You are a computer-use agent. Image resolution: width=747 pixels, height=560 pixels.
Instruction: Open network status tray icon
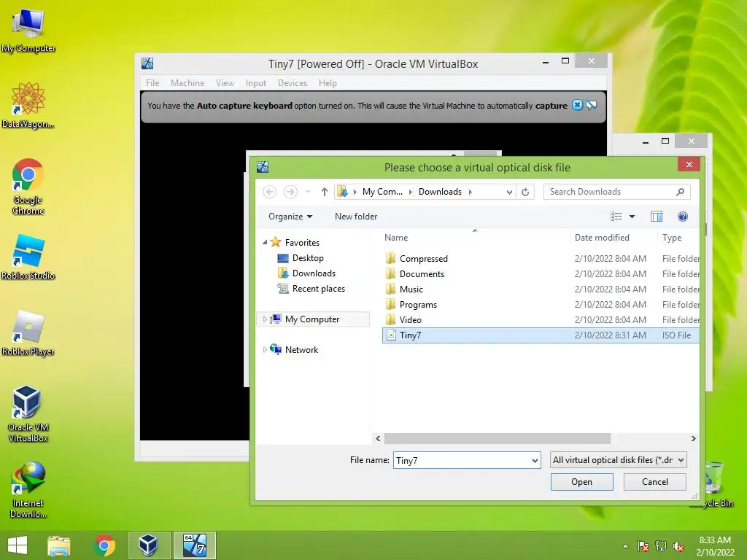(x=661, y=546)
